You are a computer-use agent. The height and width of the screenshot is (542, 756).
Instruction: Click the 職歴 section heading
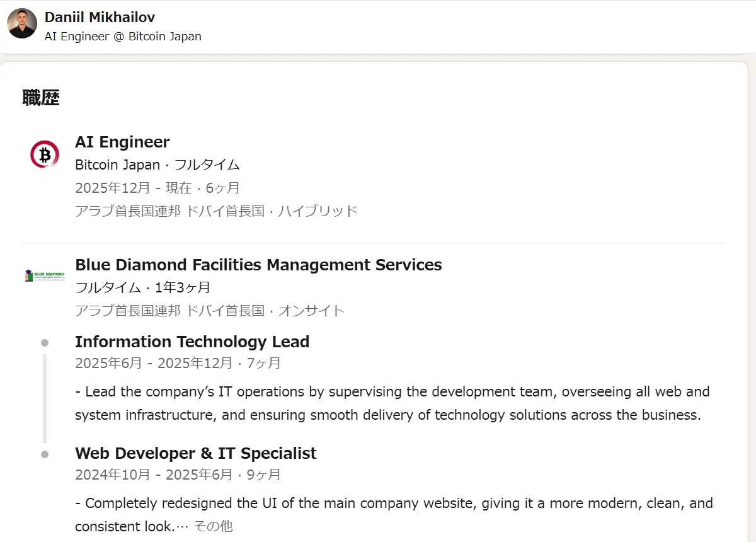pos(41,98)
